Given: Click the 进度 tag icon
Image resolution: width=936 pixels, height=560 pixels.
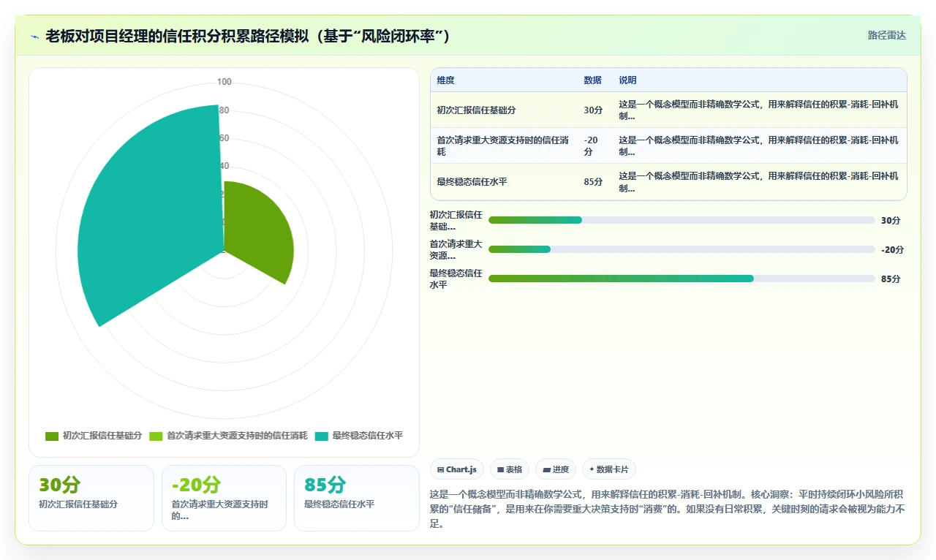Looking at the screenshot, I should [x=546, y=469].
